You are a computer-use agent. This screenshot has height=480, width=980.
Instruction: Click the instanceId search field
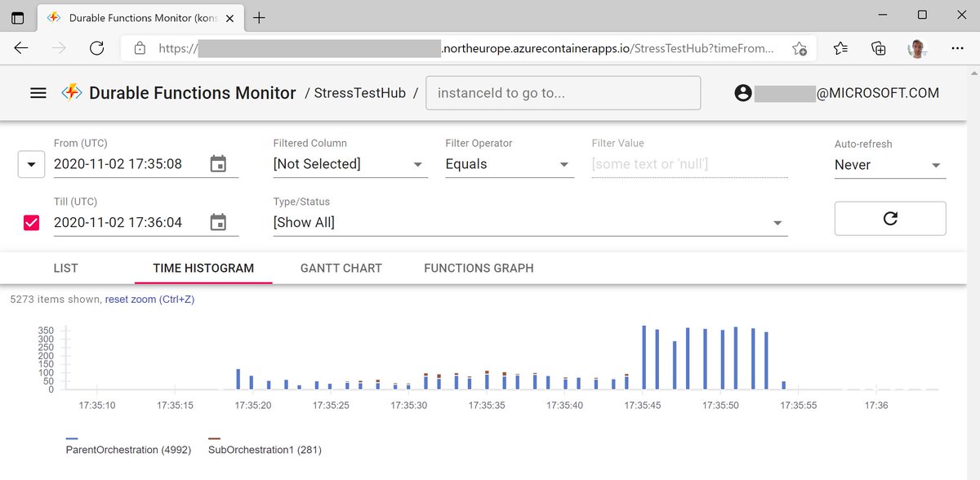click(x=563, y=92)
